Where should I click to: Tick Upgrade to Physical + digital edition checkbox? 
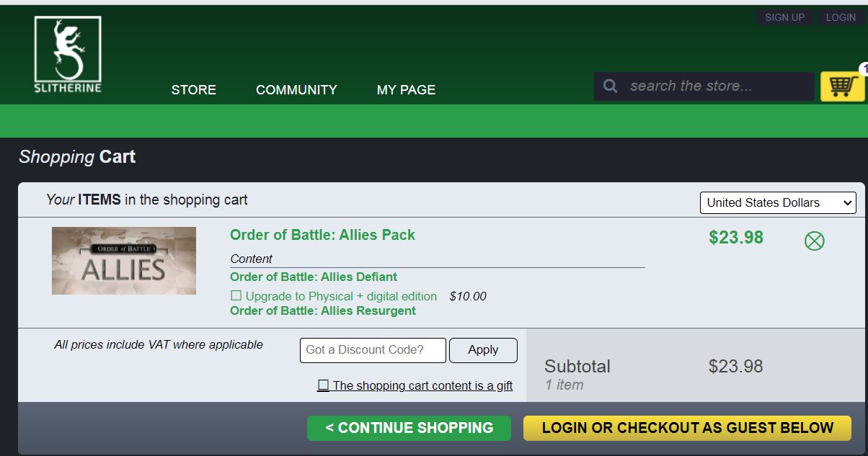(236, 296)
